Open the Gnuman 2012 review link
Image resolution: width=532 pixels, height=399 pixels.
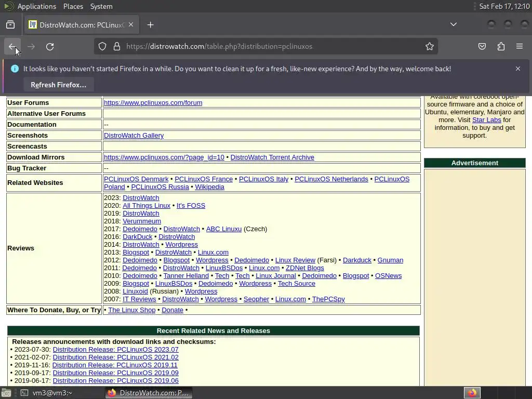point(390,260)
